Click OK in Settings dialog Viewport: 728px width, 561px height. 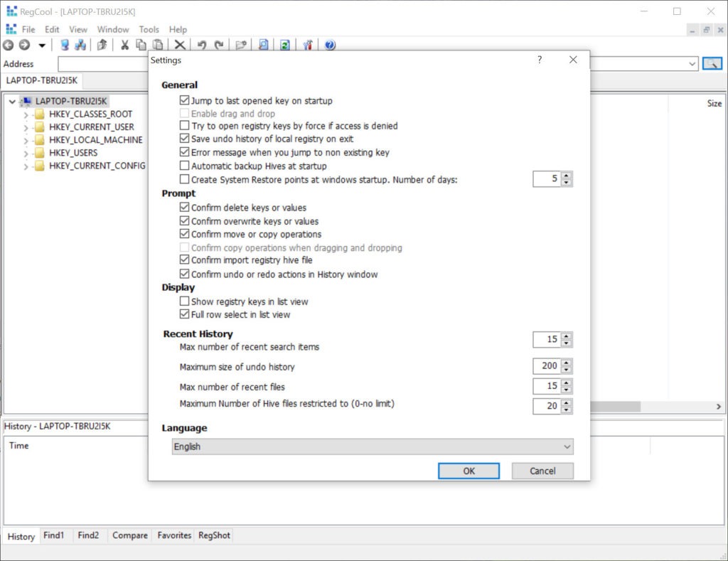(469, 471)
